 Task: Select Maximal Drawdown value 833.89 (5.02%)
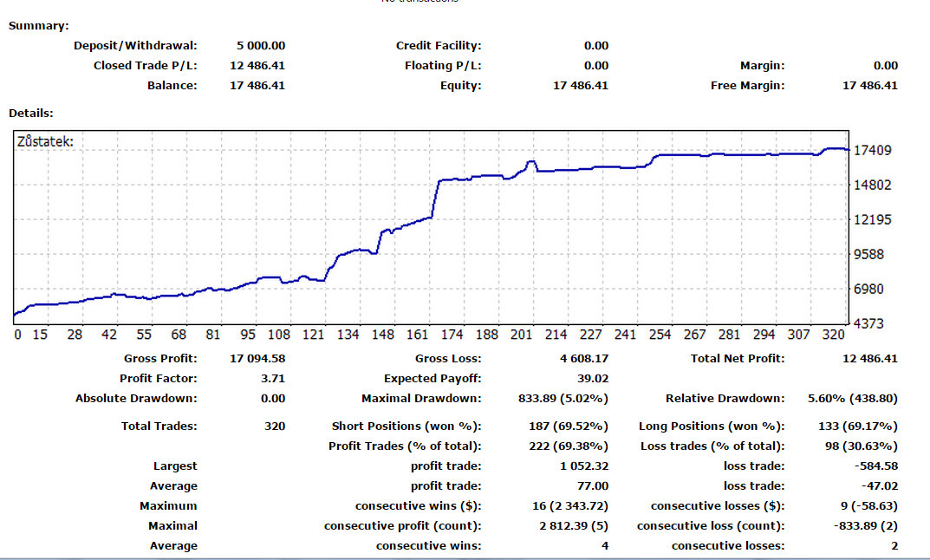click(563, 399)
